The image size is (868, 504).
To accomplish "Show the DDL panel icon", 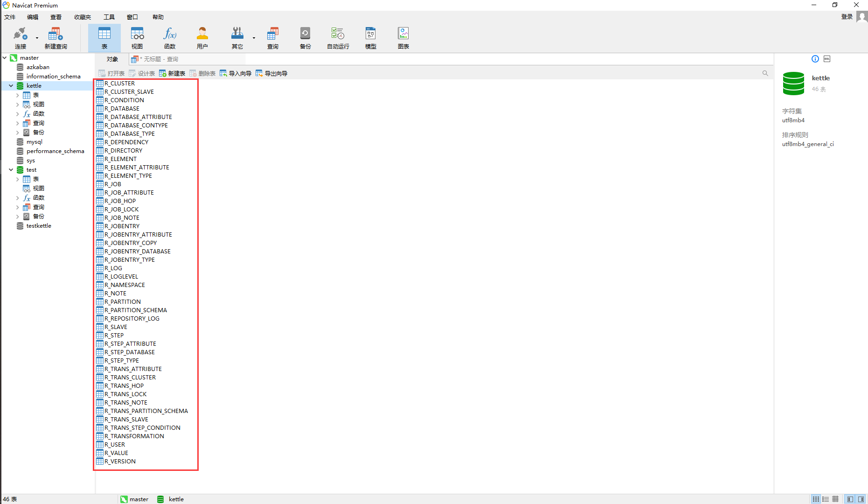I will (827, 59).
